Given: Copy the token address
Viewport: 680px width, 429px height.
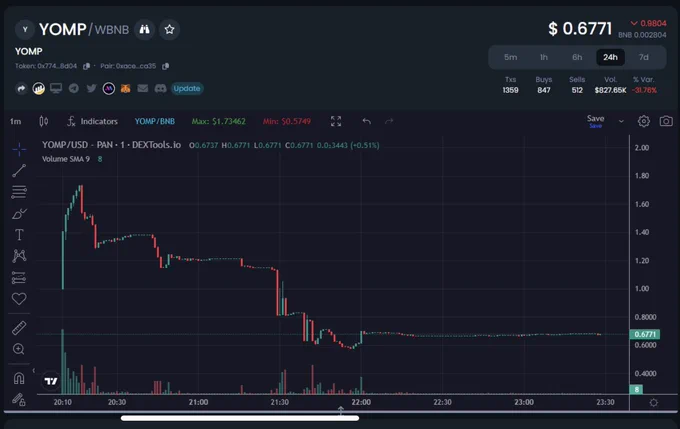Looking at the screenshot, I should [86, 66].
